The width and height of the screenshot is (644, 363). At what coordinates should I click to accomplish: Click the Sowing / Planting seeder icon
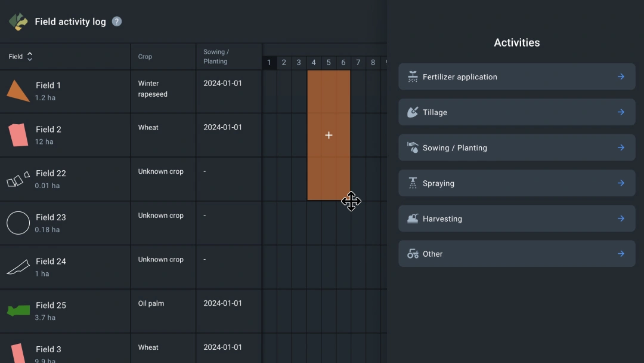click(413, 147)
